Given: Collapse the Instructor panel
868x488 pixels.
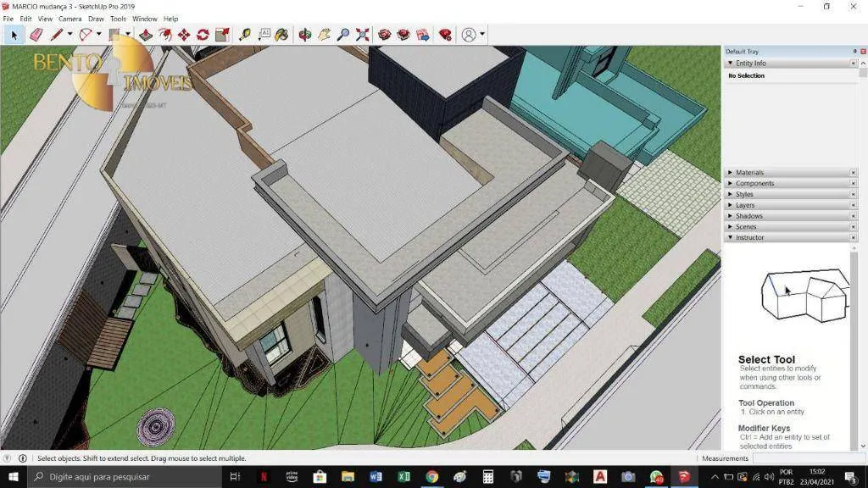Looking at the screenshot, I should 730,237.
